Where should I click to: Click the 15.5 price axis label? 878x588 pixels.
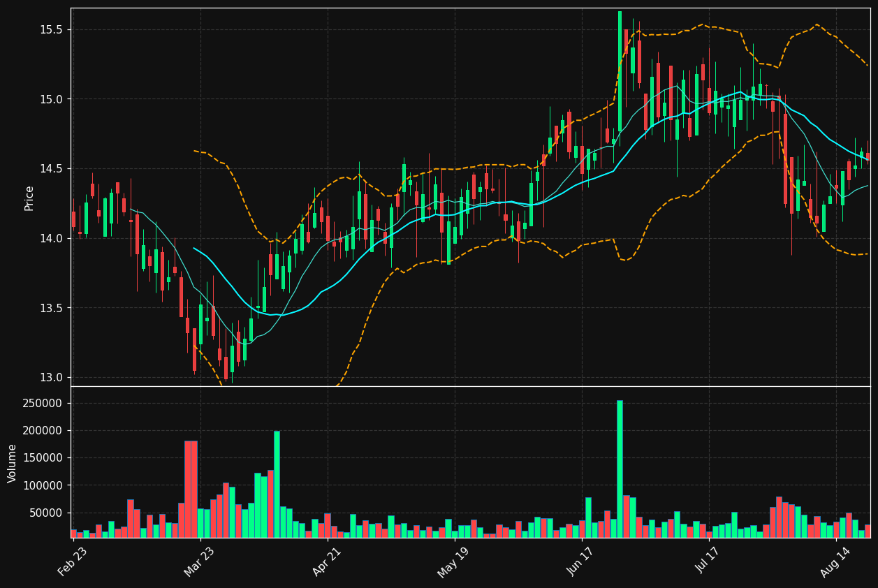[51, 29]
